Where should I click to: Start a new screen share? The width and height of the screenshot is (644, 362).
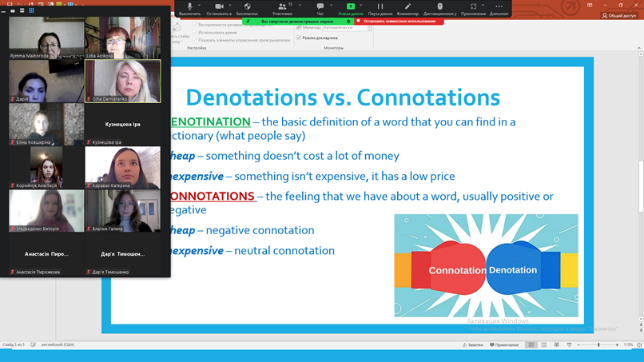tap(350, 7)
